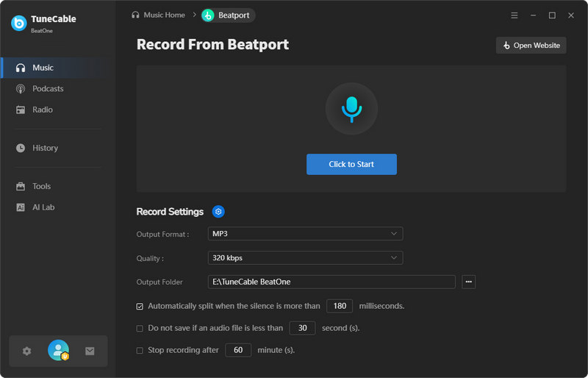Click the mail feedback icon
The image size is (588, 378).
[90, 351]
